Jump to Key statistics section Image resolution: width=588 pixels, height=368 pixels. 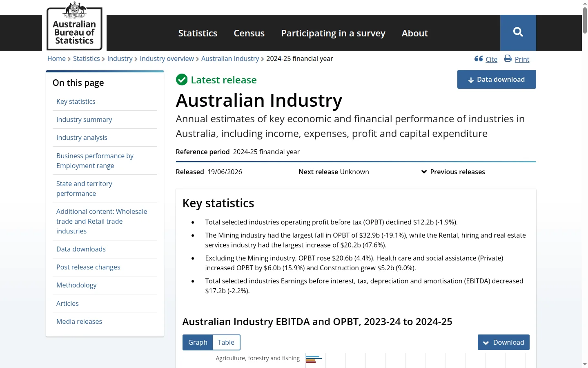point(76,101)
